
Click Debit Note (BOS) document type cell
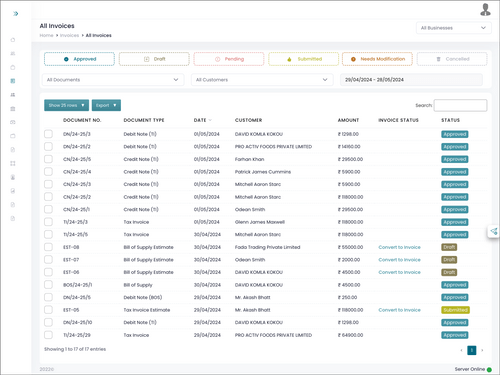(143, 297)
